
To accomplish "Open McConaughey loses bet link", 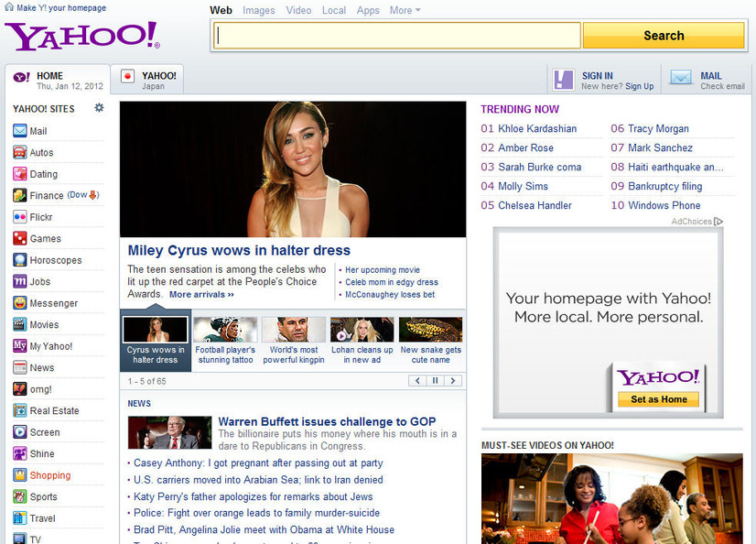I will click(390, 295).
